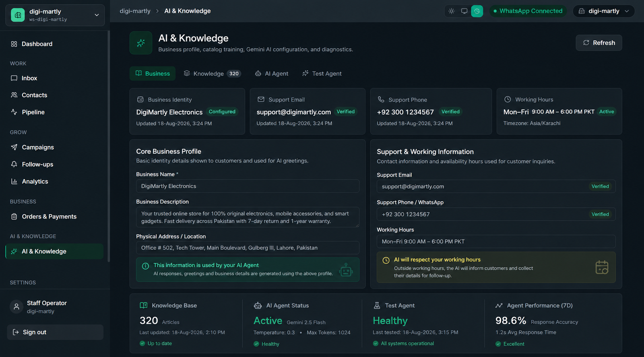Click the Working Hours input field
Image resolution: width=644 pixels, height=357 pixels.
point(496,241)
